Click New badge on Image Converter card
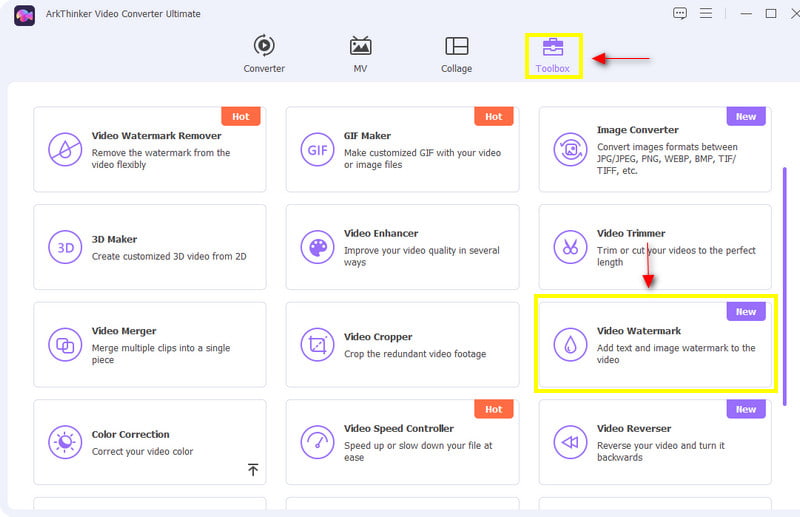The width and height of the screenshot is (800, 517). pos(746,116)
